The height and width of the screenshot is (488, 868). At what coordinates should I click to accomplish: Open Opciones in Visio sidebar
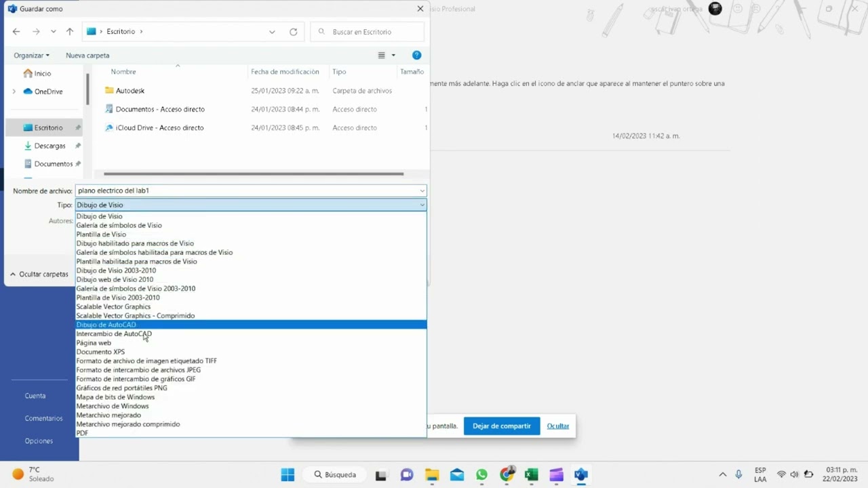point(39,441)
